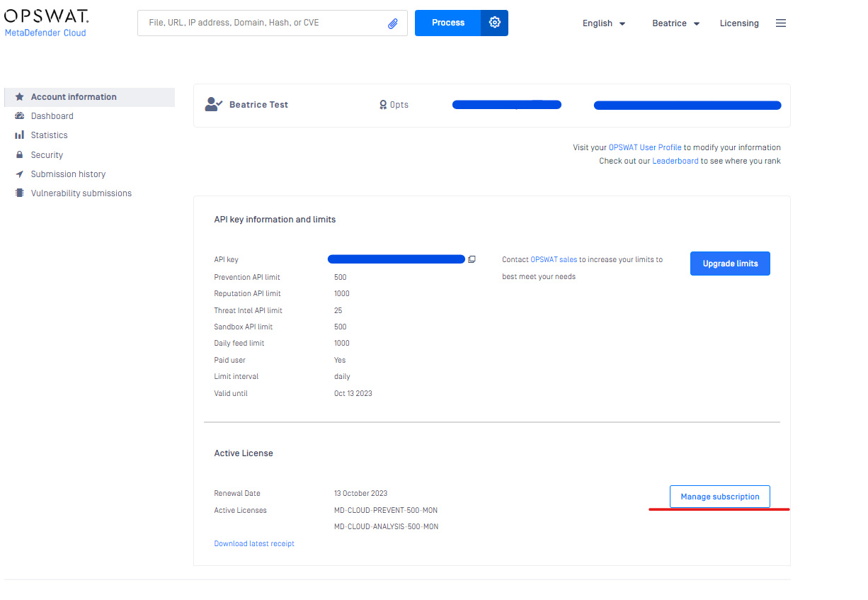Click the Upgrade limits button
Viewport: 868px width, 600px height.
(x=730, y=264)
